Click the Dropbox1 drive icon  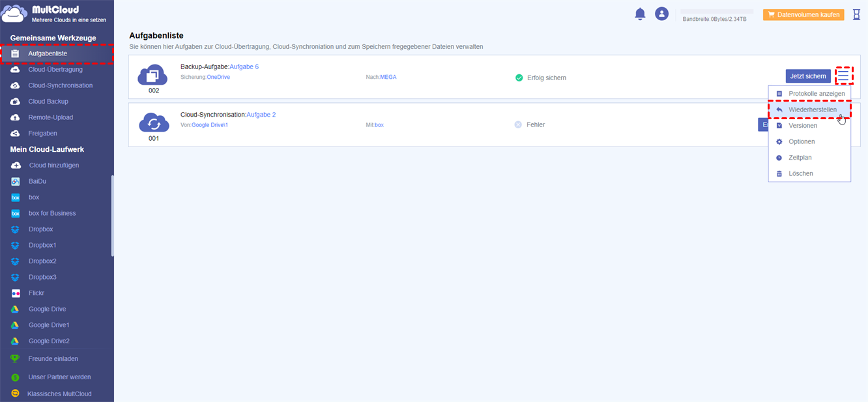click(16, 246)
